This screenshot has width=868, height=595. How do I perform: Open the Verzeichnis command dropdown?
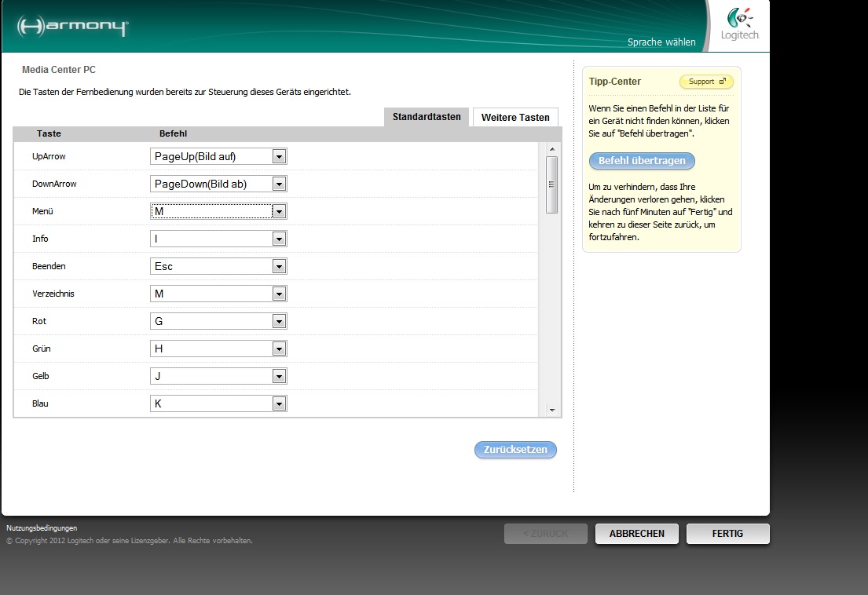tap(218, 294)
